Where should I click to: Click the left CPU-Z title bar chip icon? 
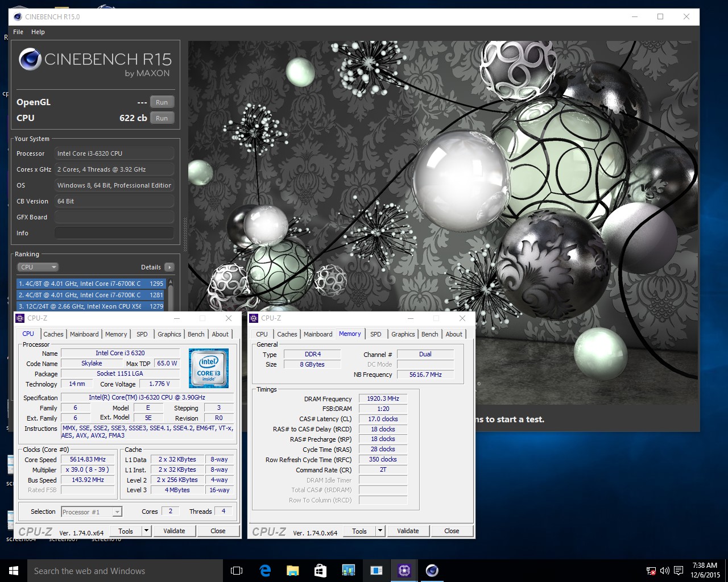point(20,318)
